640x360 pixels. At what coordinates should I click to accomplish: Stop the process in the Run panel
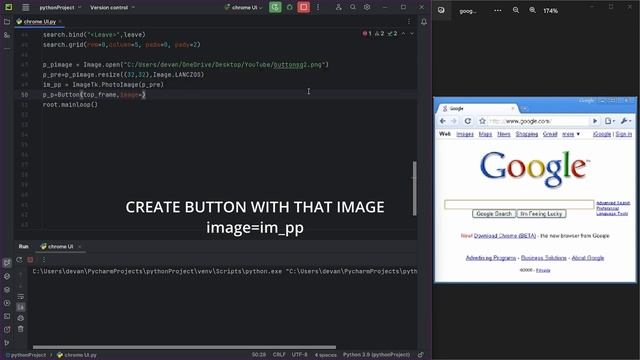coord(30,260)
